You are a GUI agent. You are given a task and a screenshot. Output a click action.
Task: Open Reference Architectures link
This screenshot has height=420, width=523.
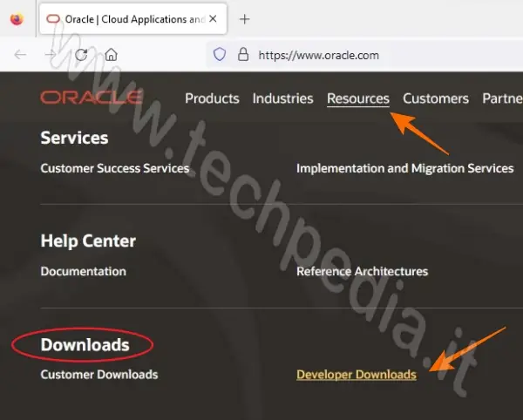[x=363, y=271]
